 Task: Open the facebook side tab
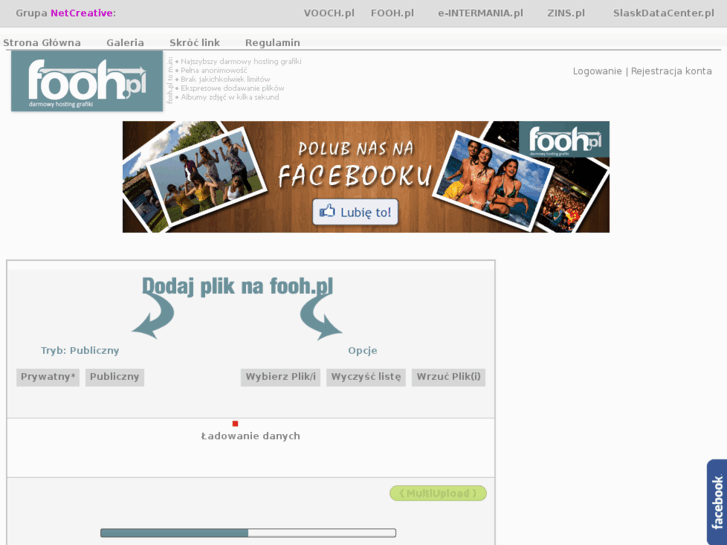click(717, 502)
